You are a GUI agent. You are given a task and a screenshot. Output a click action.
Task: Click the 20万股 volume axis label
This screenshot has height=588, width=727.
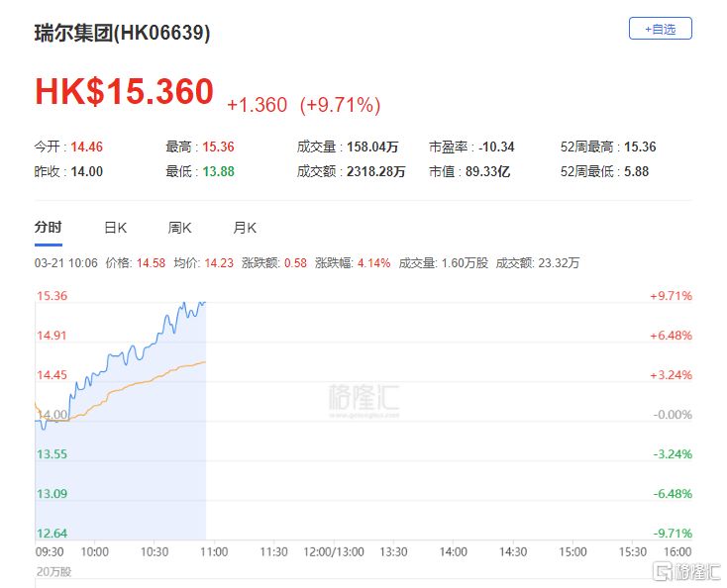pos(53,572)
